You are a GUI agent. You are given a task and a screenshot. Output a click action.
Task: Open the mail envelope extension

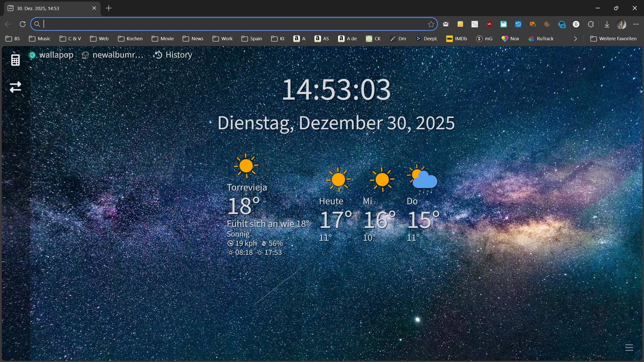[446, 24]
